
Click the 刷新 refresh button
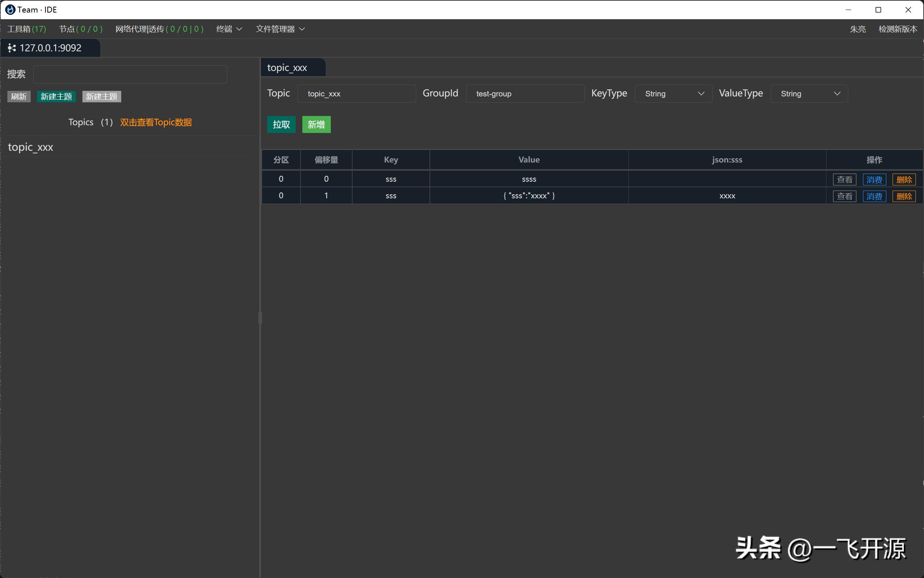click(19, 97)
